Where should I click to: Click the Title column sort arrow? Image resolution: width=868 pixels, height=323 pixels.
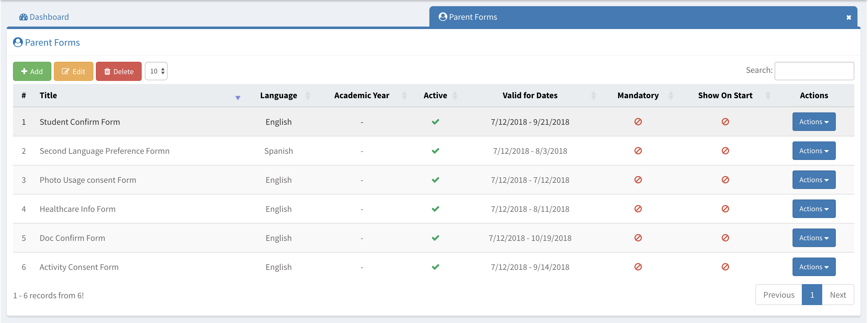[238, 98]
